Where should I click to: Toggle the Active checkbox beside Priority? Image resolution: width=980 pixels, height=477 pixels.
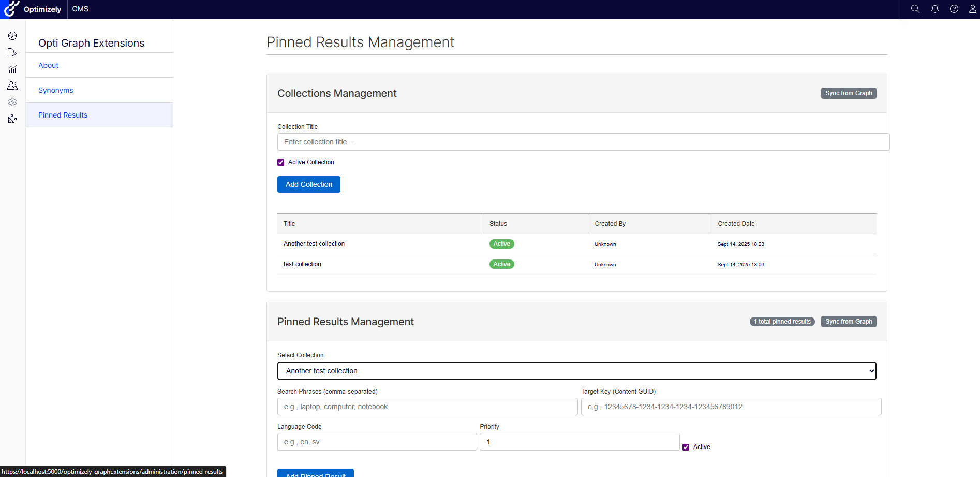[686, 447]
